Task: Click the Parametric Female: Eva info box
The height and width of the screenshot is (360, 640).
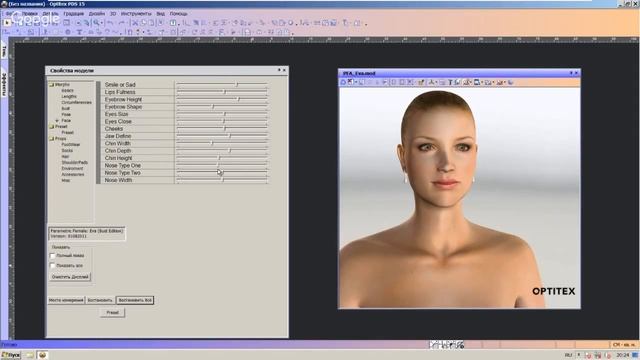Action: [87, 233]
